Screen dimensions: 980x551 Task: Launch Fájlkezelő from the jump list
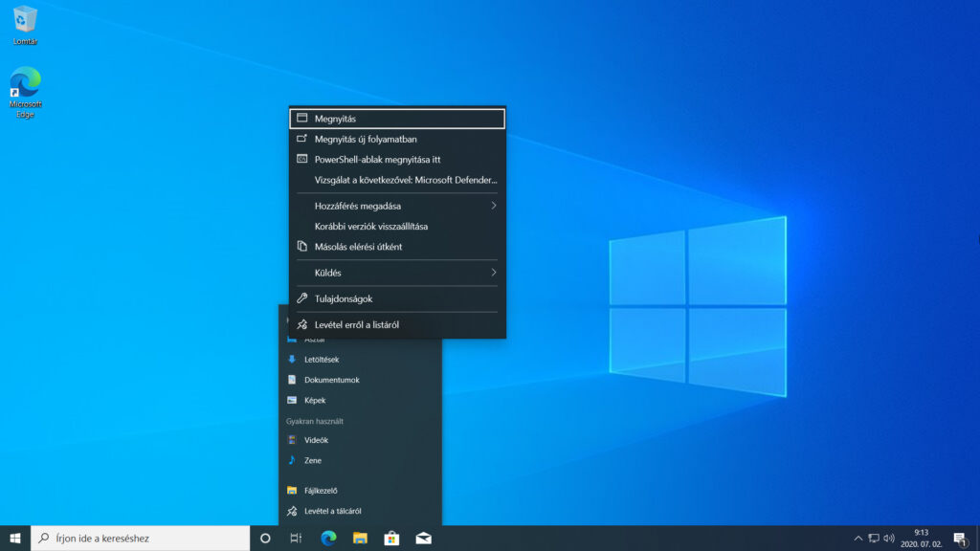(360, 491)
